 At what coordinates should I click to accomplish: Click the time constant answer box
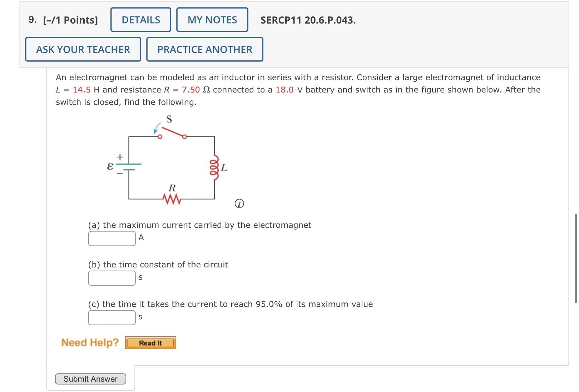(x=111, y=278)
